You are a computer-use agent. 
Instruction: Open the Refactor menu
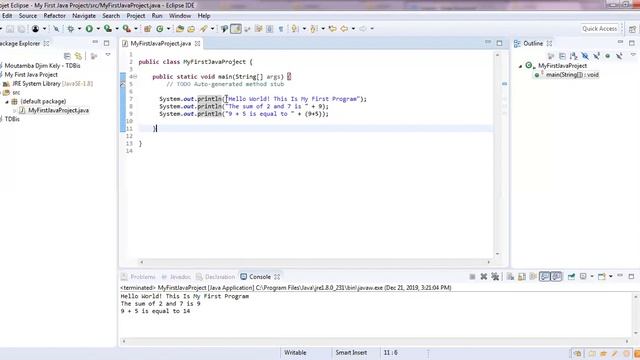[55, 16]
